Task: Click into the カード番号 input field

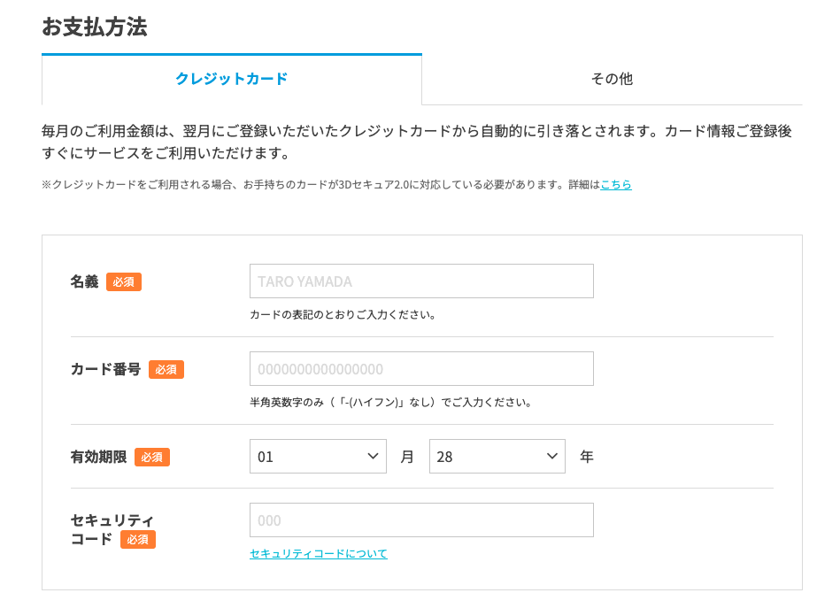Action: click(421, 369)
